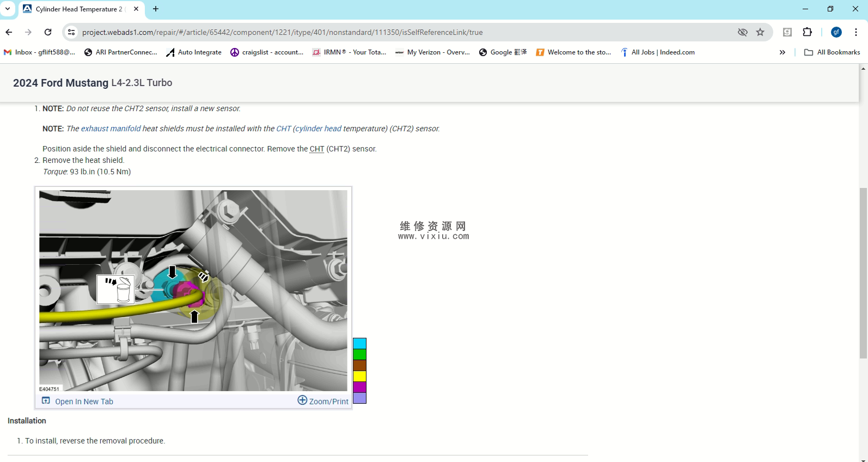Open the Gmail Inbox bookmark

pos(40,52)
